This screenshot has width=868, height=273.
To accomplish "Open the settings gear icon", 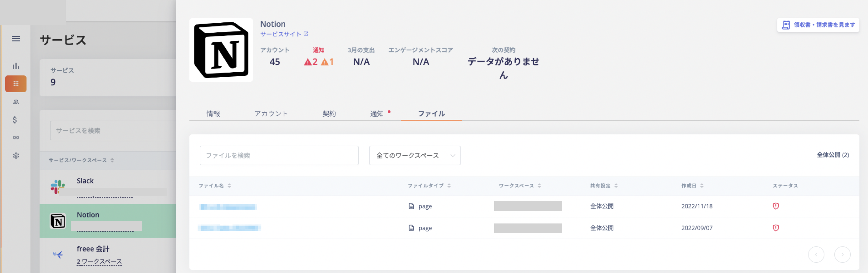I will (x=16, y=156).
